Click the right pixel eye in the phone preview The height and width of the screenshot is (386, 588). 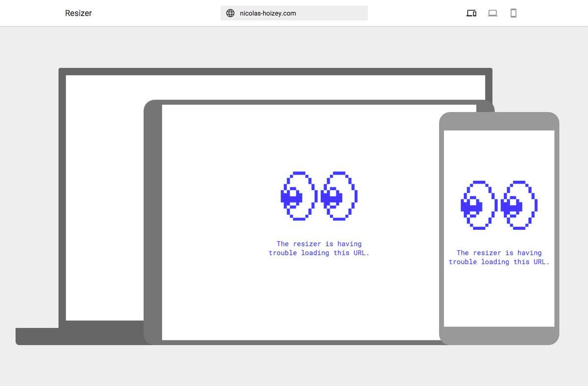click(519, 205)
